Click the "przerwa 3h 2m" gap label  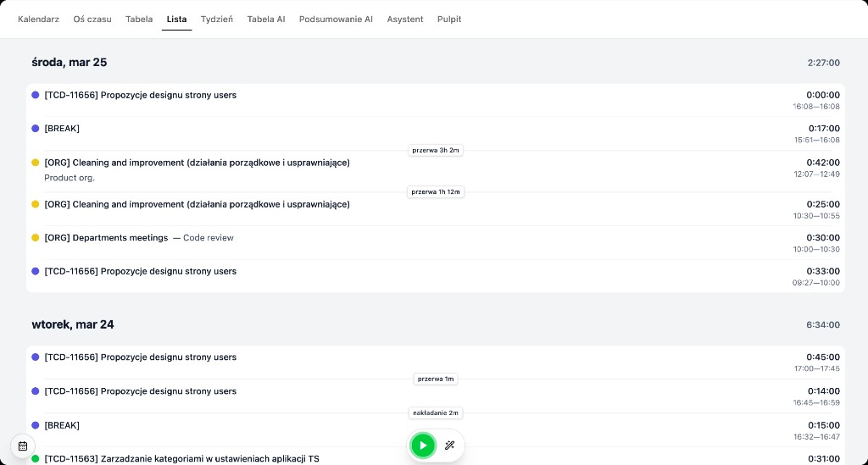[436, 151]
